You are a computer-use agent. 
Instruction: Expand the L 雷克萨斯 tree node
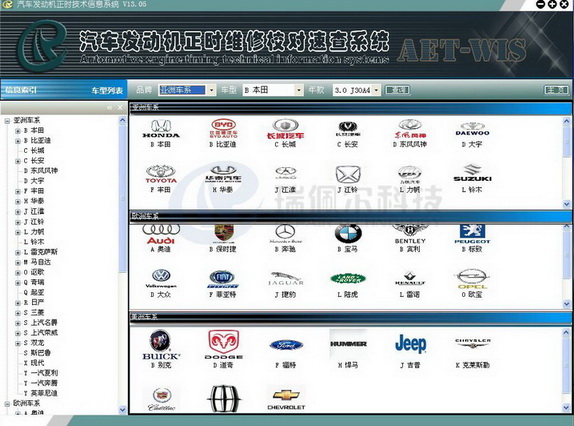pos(18,253)
